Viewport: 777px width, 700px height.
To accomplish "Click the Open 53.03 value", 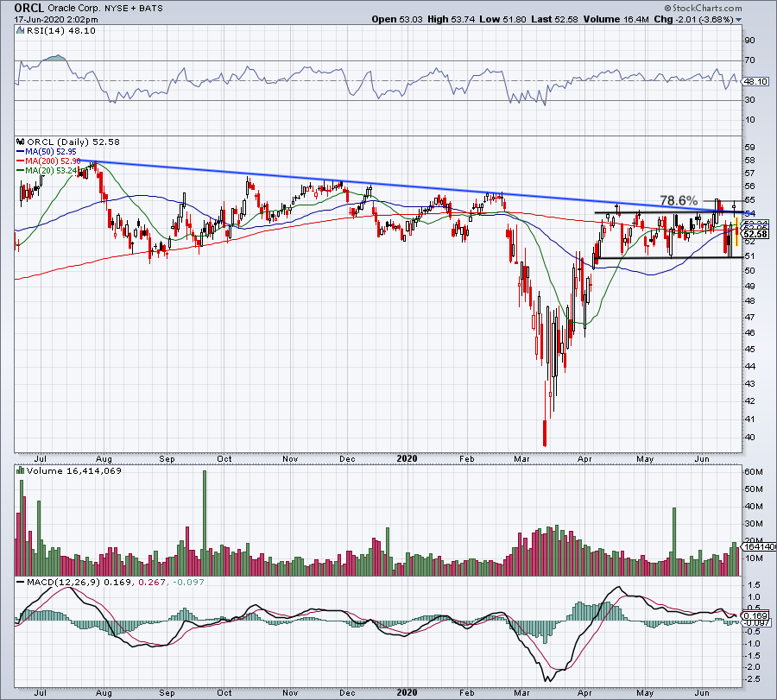I will (x=397, y=19).
